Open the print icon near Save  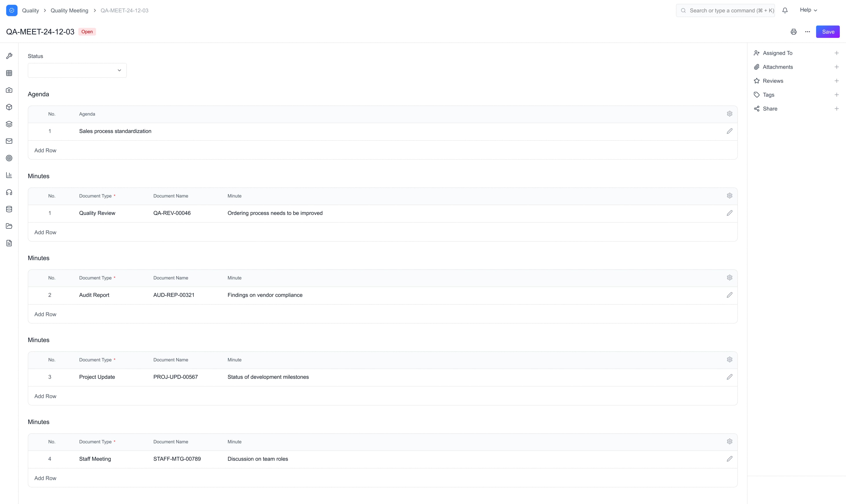pyautogui.click(x=794, y=31)
